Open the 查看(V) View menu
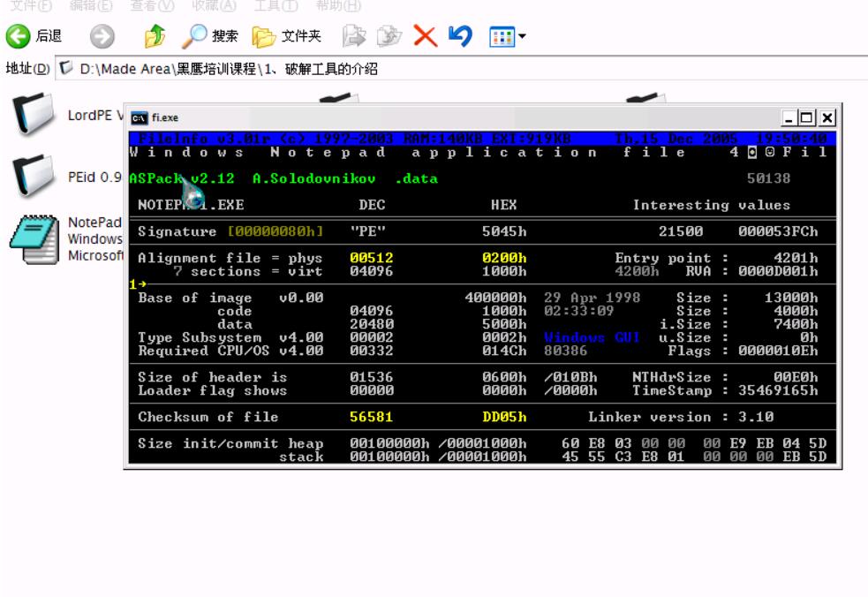 click(x=152, y=5)
